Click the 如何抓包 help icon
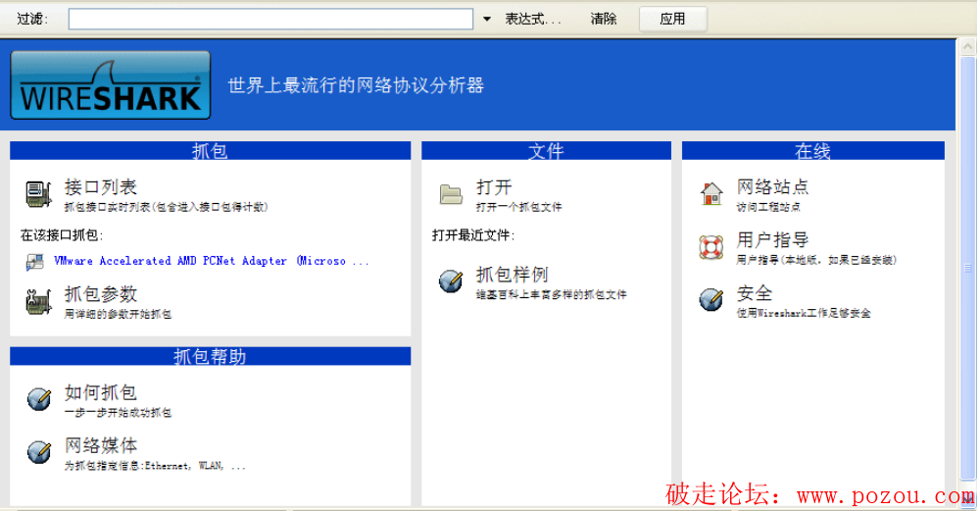 [x=39, y=398]
